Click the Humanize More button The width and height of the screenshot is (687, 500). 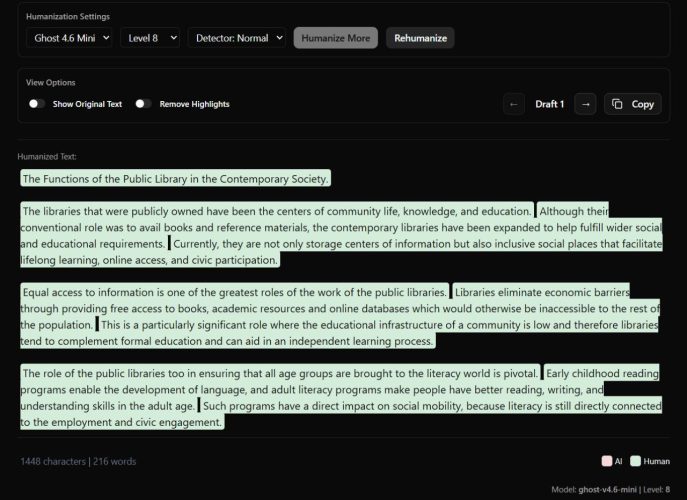point(335,38)
